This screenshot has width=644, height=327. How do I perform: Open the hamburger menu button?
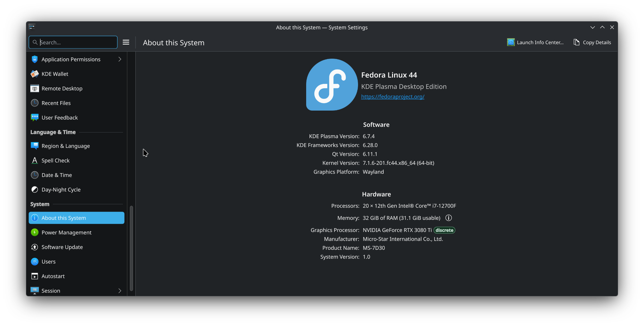(x=126, y=42)
